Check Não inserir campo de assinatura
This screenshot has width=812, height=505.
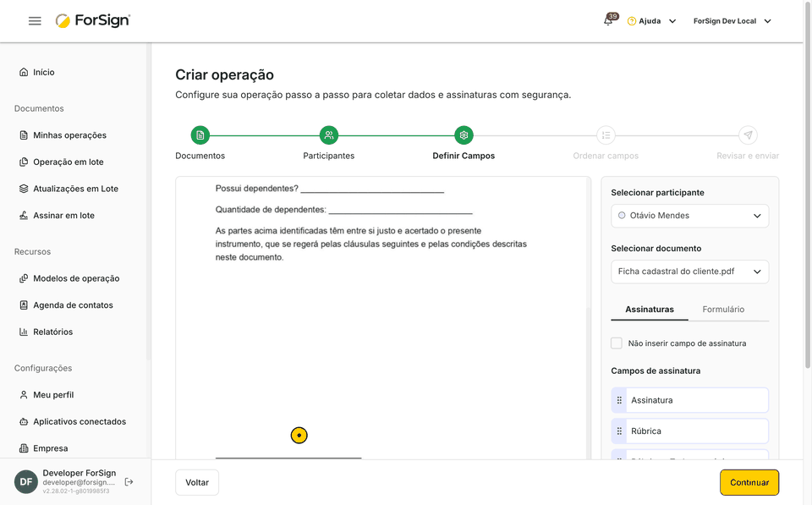point(617,343)
